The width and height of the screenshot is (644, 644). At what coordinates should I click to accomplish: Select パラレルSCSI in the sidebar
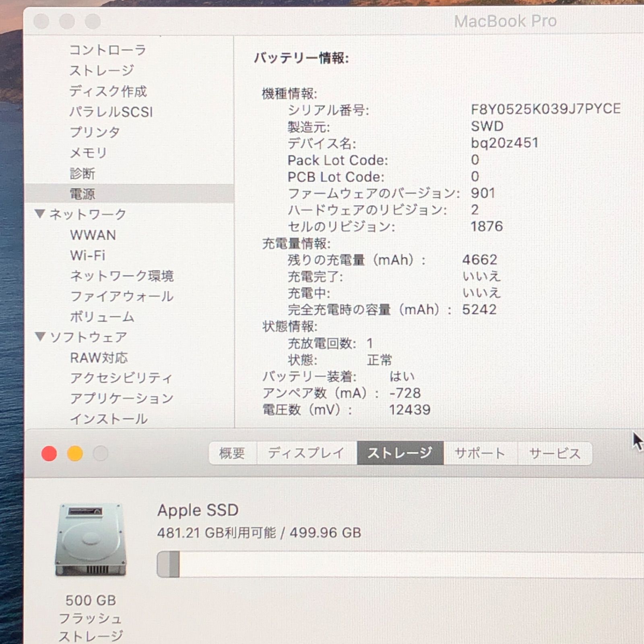(111, 112)
